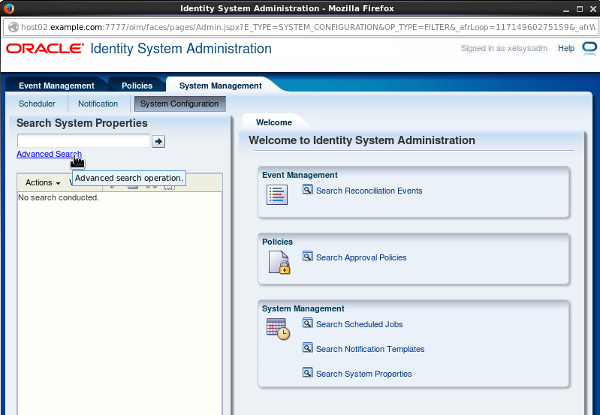Click the 'Welcome to Identity System Administration' heading
Screen dimensions: 600x415
click(362, 140)
